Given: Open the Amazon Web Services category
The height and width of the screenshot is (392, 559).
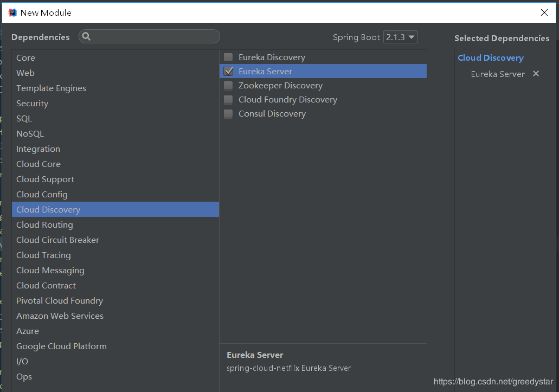Looking at the screenshot, I should (x=115, y=316).
